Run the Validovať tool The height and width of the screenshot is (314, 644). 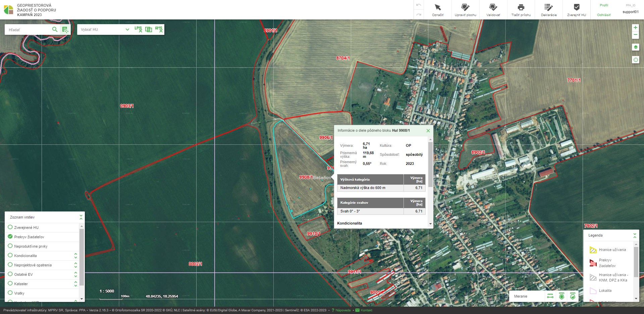pyautogui.click(x=493, y=10)
